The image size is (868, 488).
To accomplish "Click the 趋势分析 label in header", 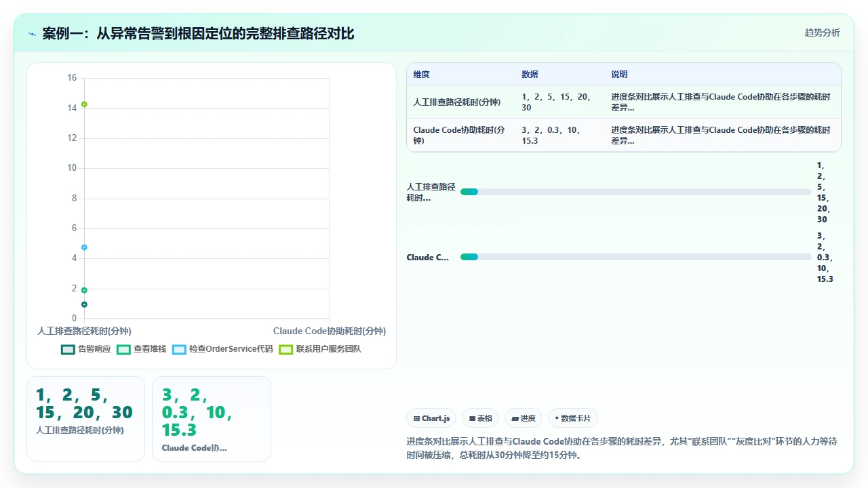I will 822,33.
